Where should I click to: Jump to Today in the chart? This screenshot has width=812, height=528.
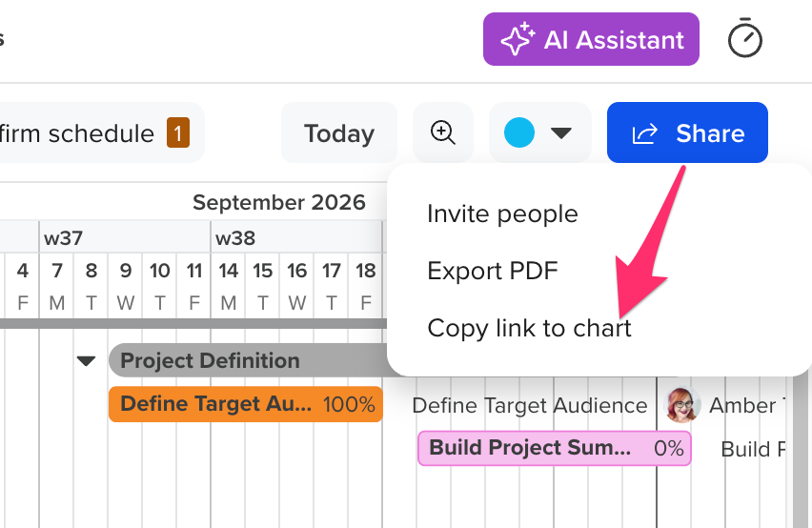(x=339, y=132)
